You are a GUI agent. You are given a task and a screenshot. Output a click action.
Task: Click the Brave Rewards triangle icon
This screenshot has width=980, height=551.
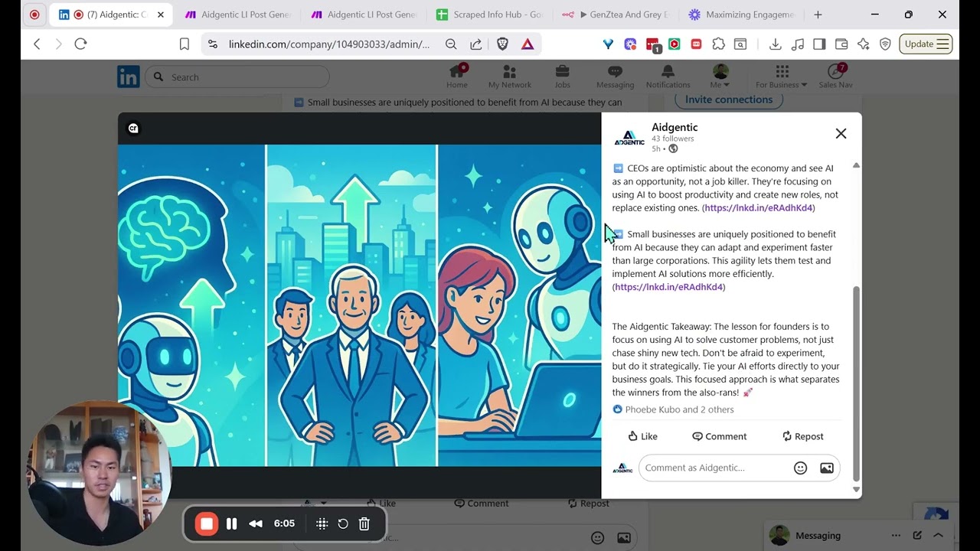click(528, 44)
